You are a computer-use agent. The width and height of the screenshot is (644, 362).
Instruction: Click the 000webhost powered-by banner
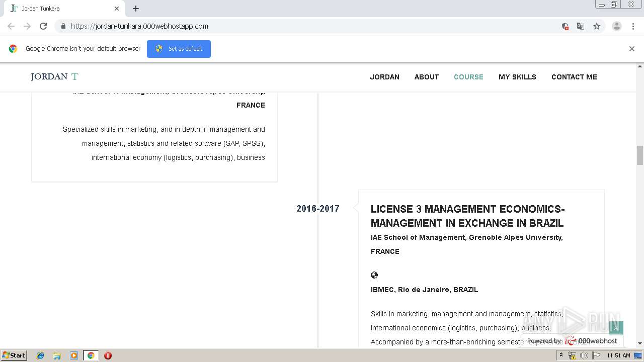point(572,341)
